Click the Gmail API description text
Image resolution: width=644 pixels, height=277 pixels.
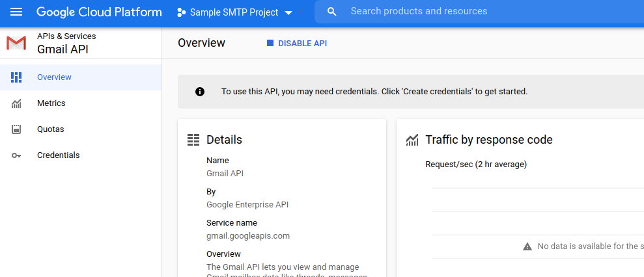click(x=287, y=272)
